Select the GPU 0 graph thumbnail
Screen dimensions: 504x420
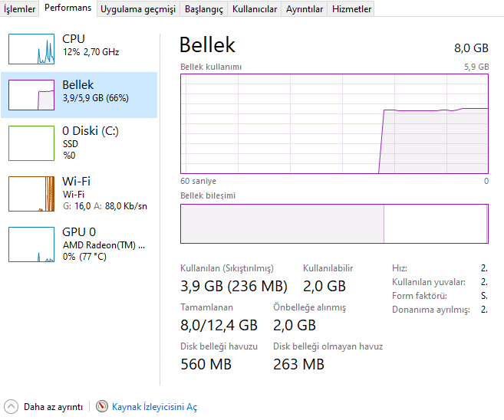pos(31,244)
